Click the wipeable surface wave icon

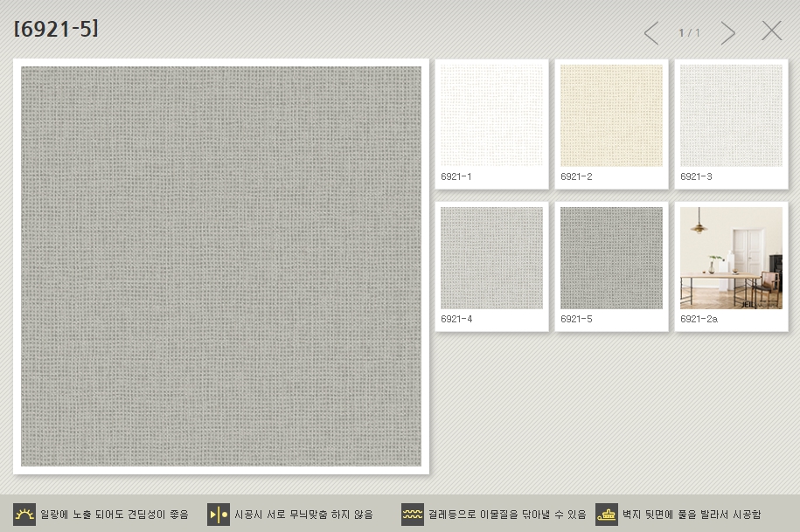click(x=413, y=515)
